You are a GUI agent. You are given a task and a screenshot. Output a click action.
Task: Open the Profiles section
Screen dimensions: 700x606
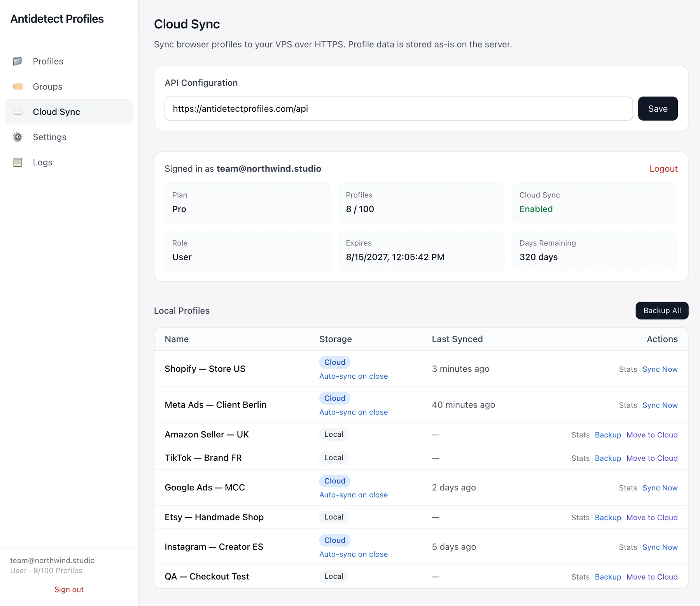(x=69, y=61)
